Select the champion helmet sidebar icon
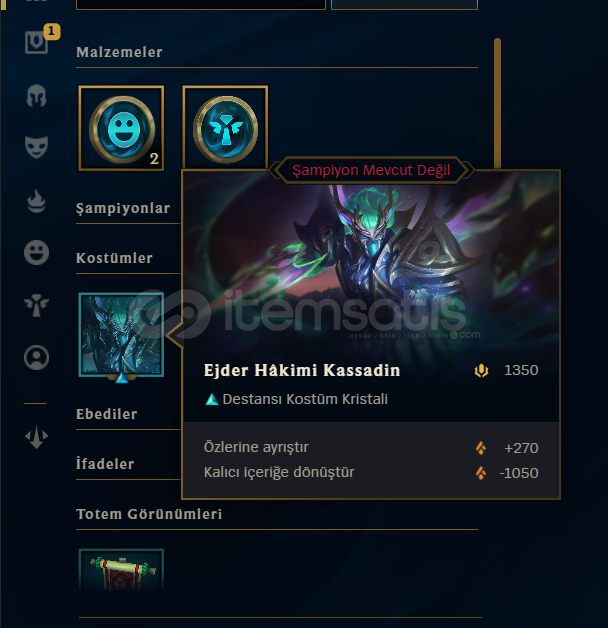The width and height of the screenshot is (608, 628). point(36,96)
